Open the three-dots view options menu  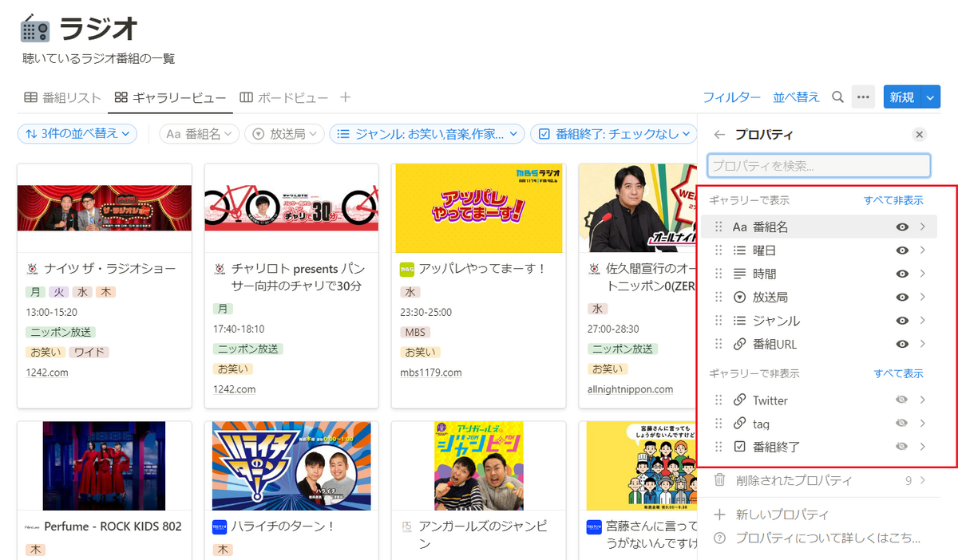coord(863,97)
